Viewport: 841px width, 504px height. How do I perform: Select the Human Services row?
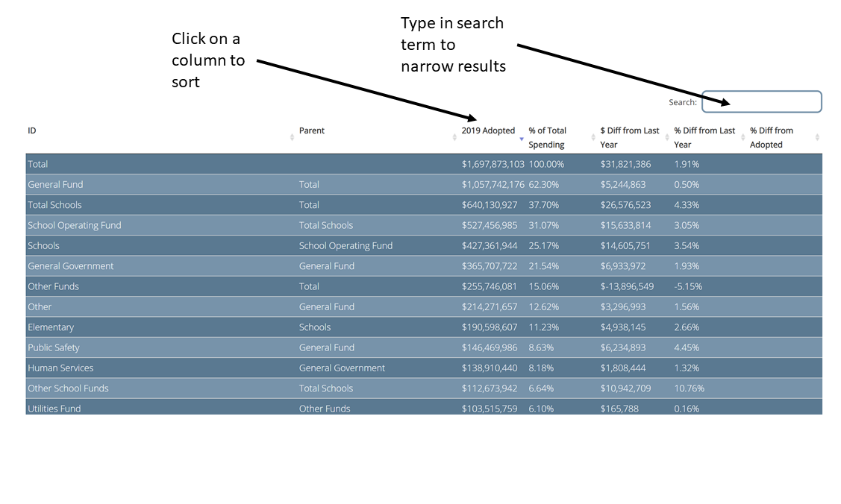60,368
